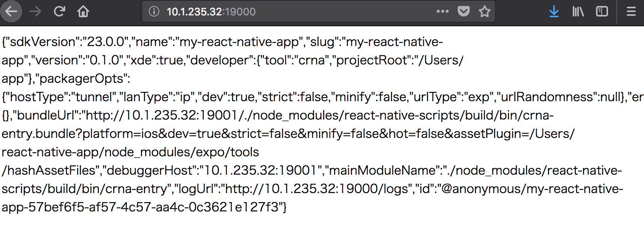The height and width of the screenshot is (249, 644).
Task: Go back to the previous page
Action: coord(11,12)
